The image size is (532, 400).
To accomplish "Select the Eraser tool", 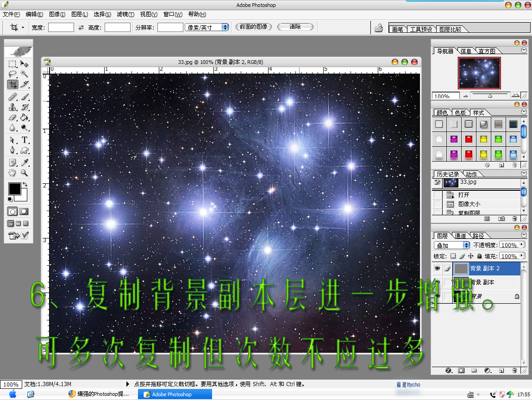I will 13,118.
